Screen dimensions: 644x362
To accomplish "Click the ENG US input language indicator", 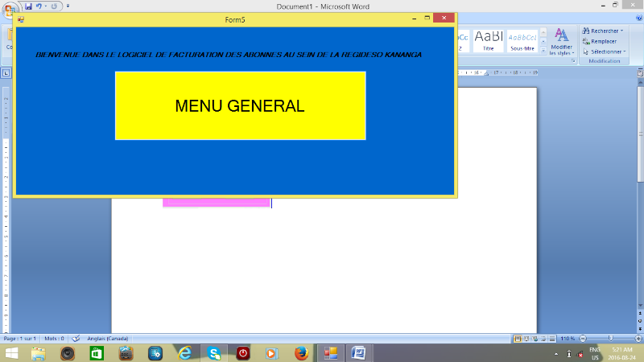I will (x=595, y=354).
